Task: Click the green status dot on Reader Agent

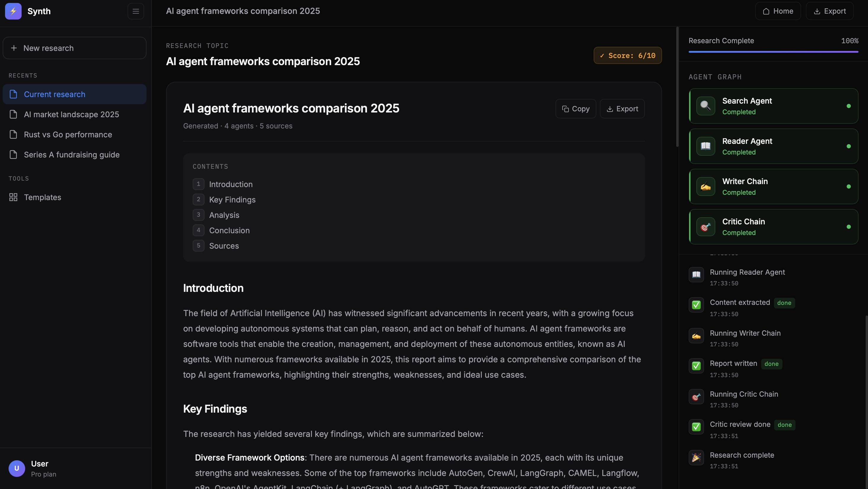Action: tap(848, 146)
